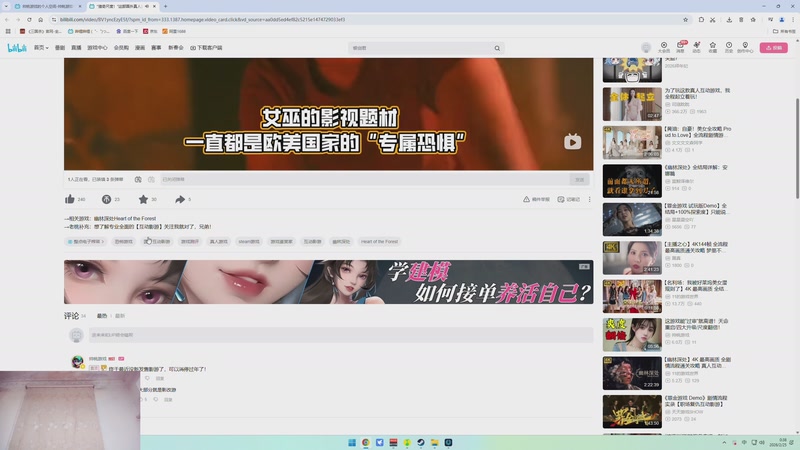
Task: Click the Heart of the Forest tag
Action: [379, 241]
